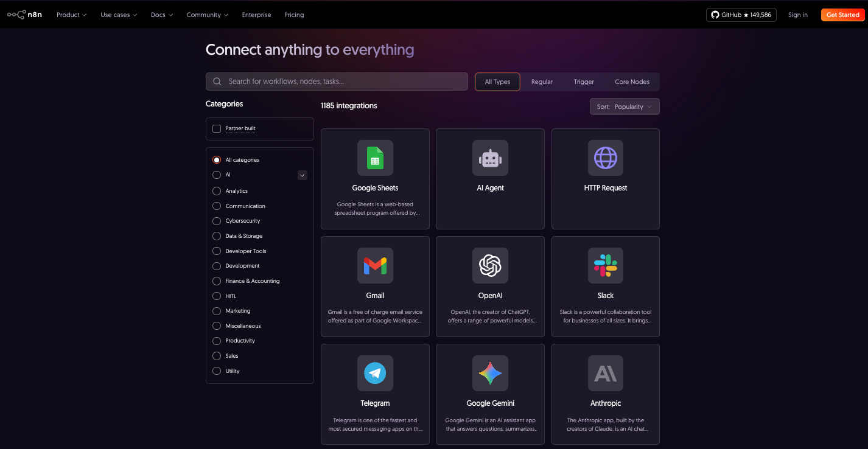The image size is (868, 449).
Task: Click the orange Get Started button
Action: 842,15
